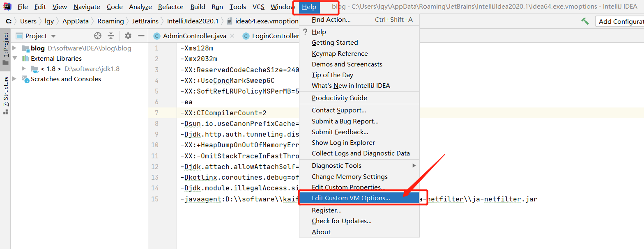Viewport: 644px width, 249px height.
Task: Choose Check for Updates...
Action: tap(359, 221)
